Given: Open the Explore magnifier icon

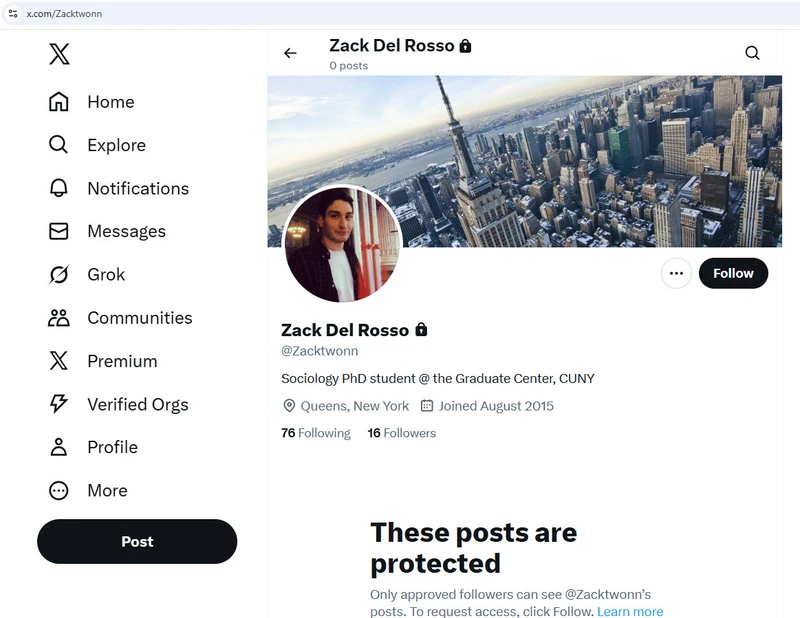Looking at the screenshot, I should click(59, 145).
